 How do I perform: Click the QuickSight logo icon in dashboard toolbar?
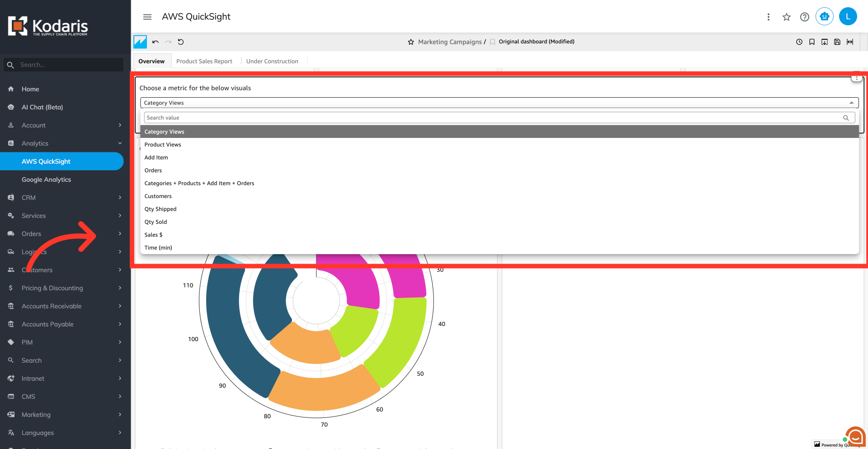[140, 42]
